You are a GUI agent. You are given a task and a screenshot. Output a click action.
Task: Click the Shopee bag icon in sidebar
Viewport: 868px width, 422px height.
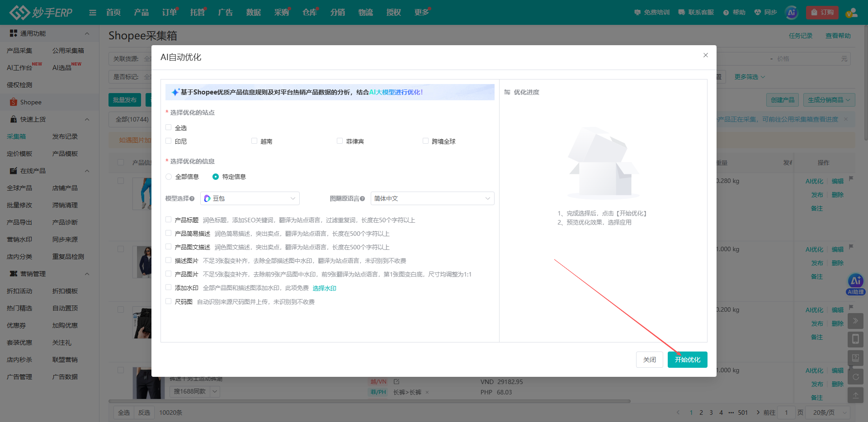14,102
